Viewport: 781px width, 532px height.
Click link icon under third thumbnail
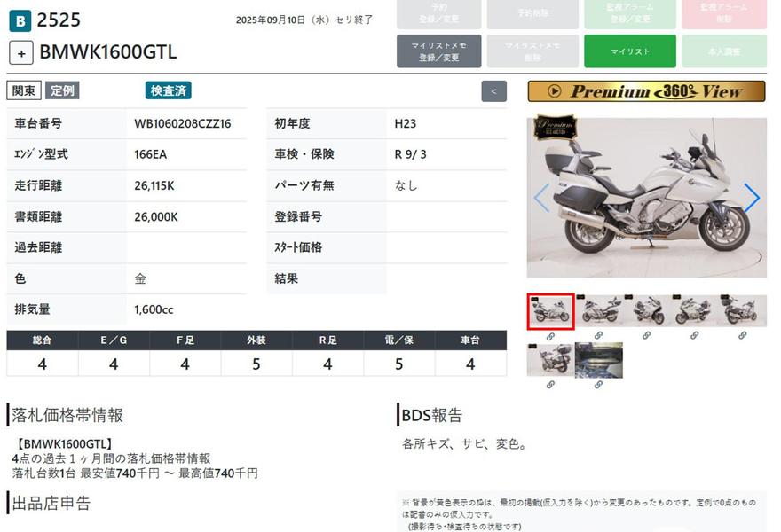646,336
